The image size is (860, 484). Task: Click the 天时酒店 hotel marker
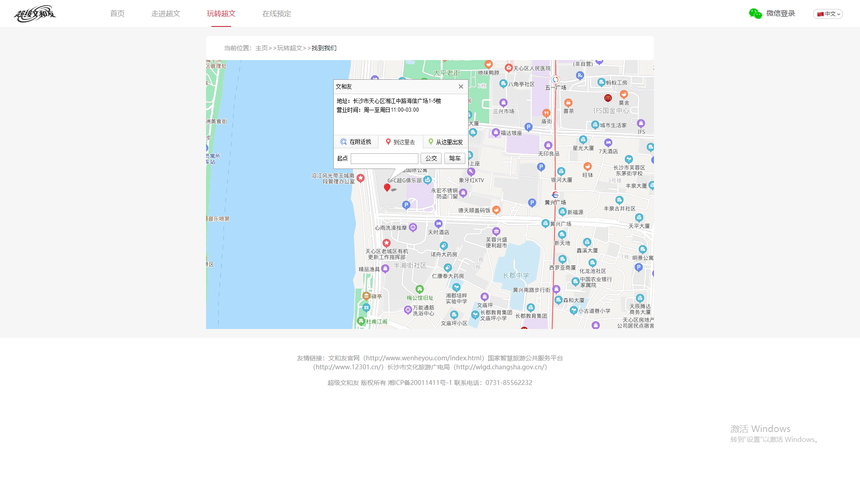point(438,224)
